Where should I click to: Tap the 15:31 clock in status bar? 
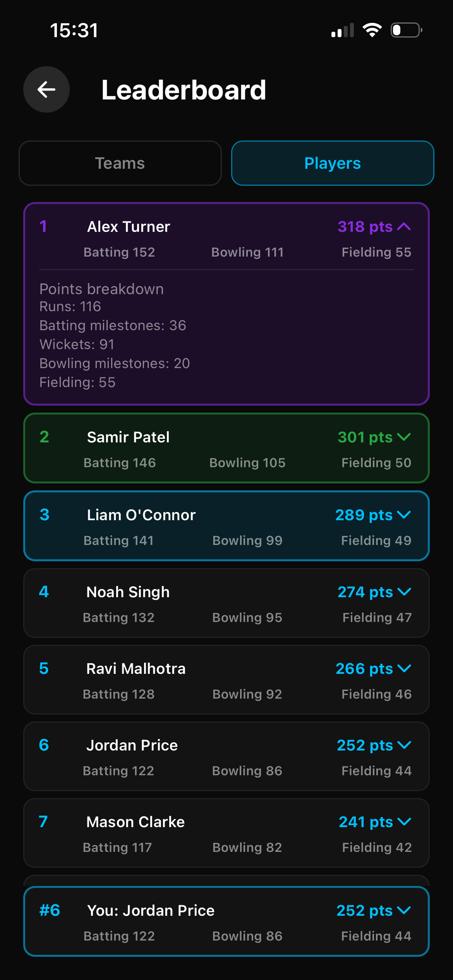[x=74, y=30]
